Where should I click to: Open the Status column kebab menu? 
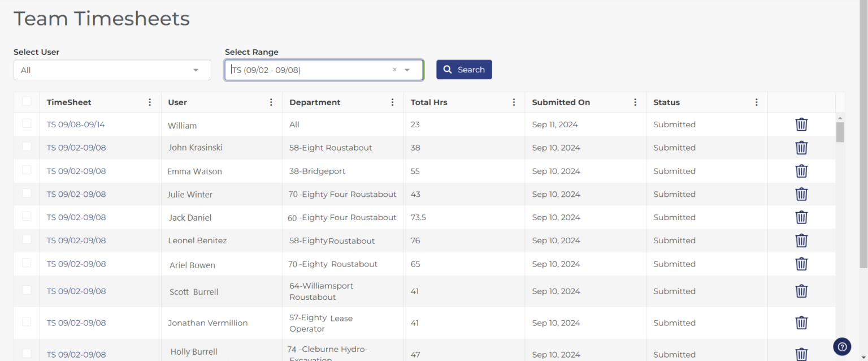tap(757, 102)
